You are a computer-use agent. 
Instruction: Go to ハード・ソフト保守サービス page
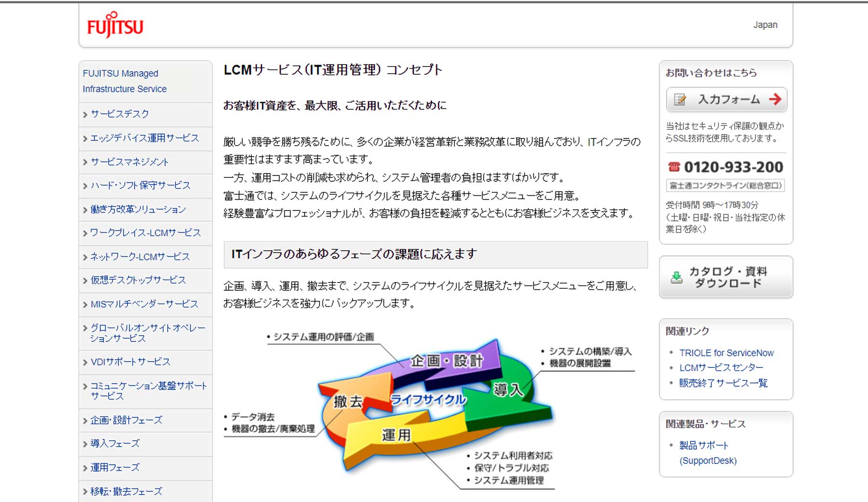[140, 185]
